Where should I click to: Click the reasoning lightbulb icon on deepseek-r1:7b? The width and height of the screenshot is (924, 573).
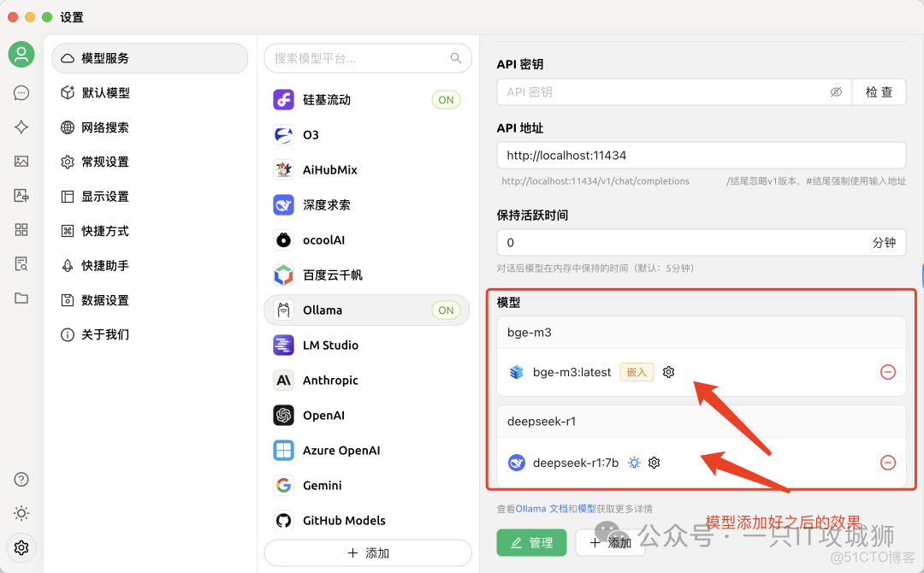[634, 462]
